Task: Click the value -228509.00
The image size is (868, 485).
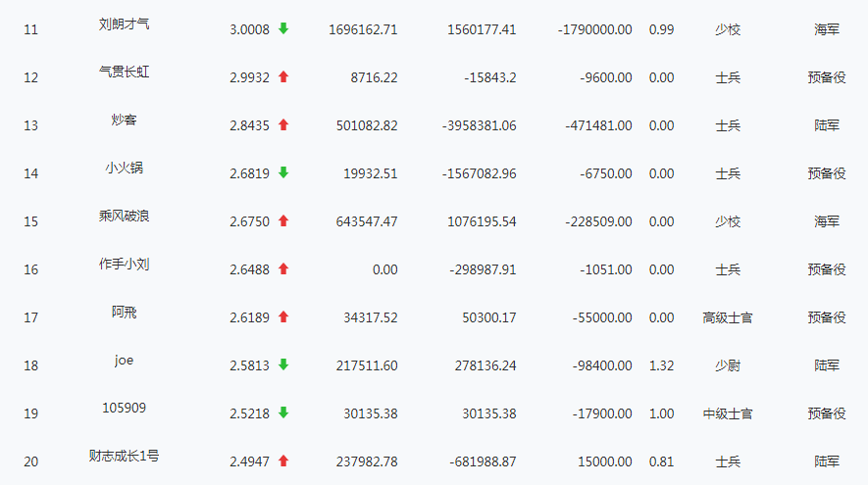Action: pos(598,222)
